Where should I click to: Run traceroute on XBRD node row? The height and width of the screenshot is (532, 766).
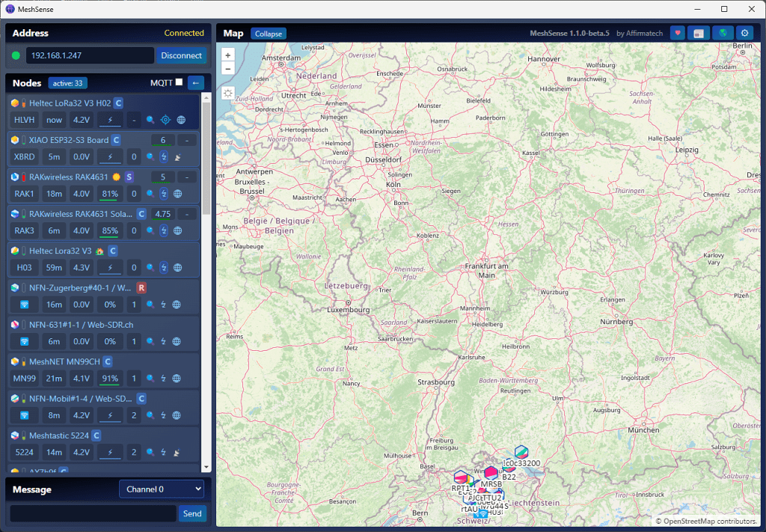(164, 157)
